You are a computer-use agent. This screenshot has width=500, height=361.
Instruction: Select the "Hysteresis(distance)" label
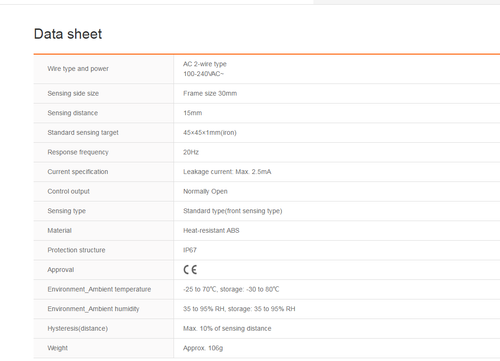coord(78,329)
